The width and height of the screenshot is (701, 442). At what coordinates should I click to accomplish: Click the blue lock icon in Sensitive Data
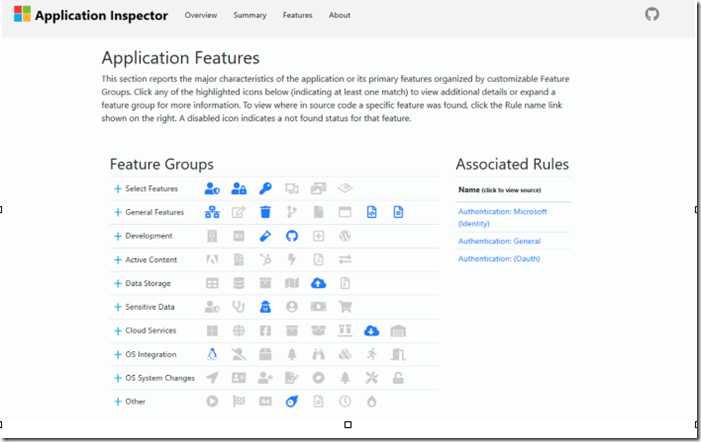[265, 307]
